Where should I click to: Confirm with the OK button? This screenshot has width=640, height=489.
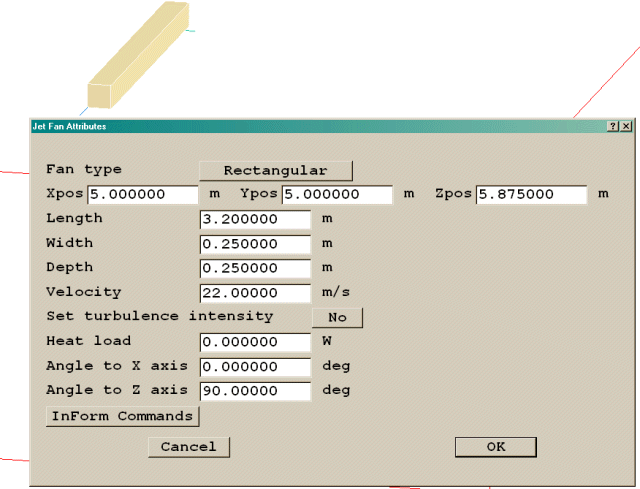(x=496, y=447)
